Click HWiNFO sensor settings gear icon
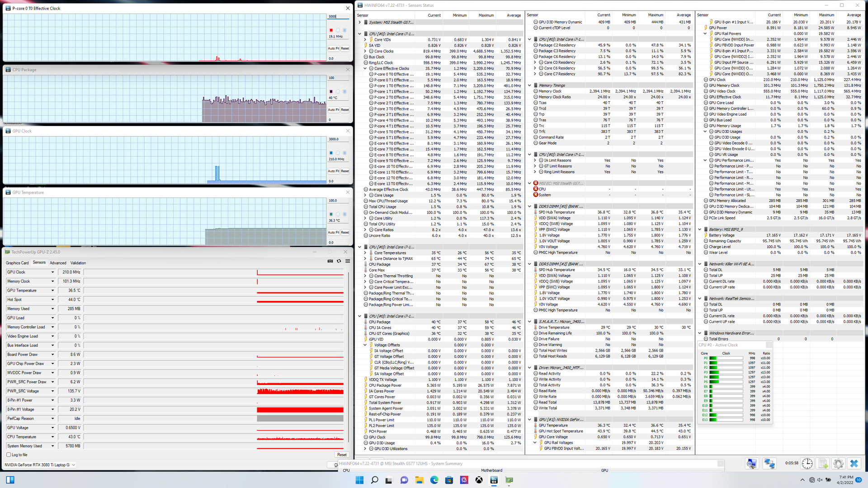Screen dimensions: 868x488 838,464
